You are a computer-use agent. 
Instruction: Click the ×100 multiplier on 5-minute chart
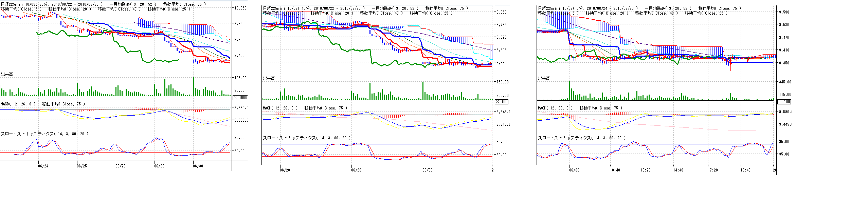point(784,102)
